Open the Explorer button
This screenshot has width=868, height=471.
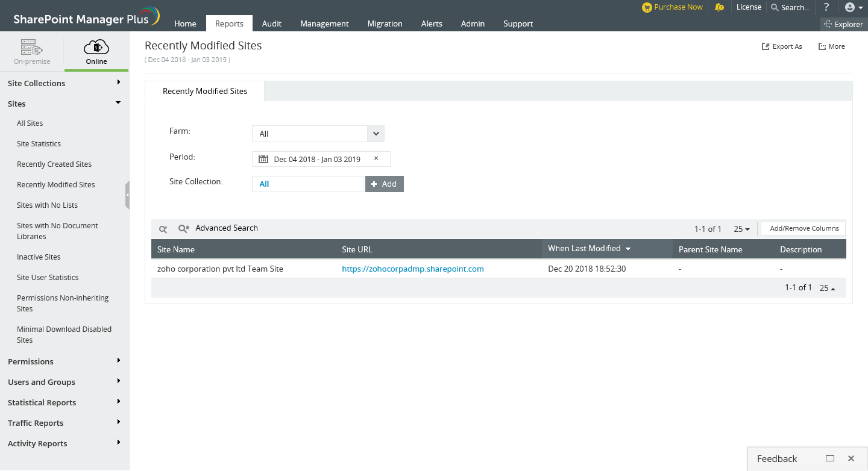(x=844, y=24)
